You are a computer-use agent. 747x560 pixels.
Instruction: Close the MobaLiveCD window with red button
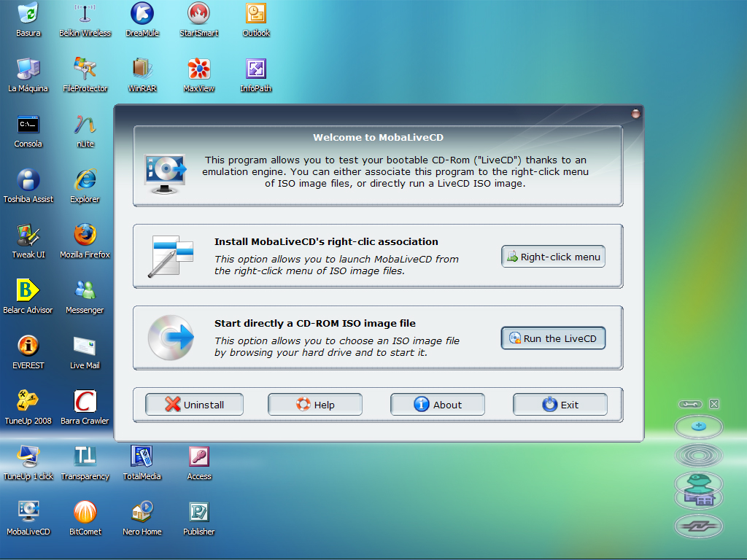(635, 113)
